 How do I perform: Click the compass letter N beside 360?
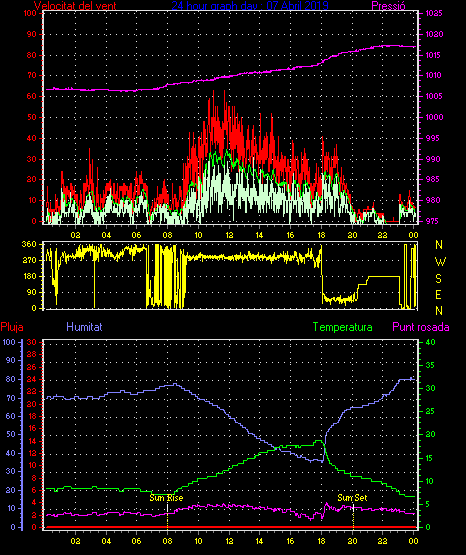(439, 245)
